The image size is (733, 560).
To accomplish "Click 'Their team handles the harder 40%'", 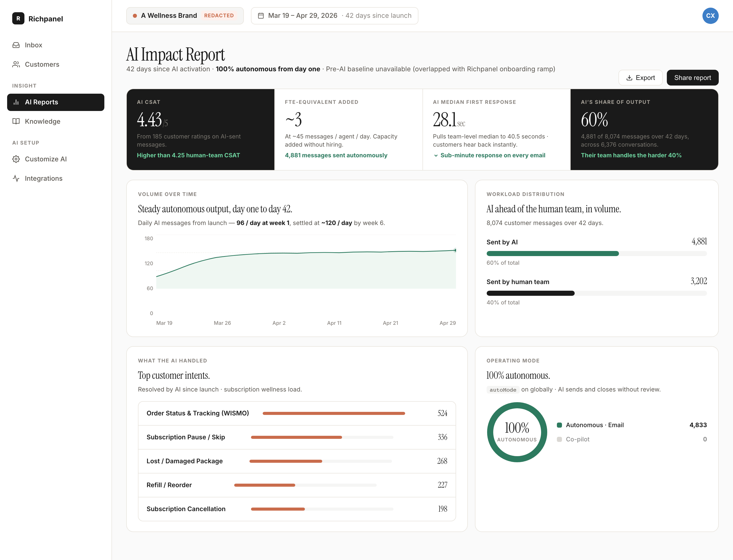I will (x=631, y=155).
